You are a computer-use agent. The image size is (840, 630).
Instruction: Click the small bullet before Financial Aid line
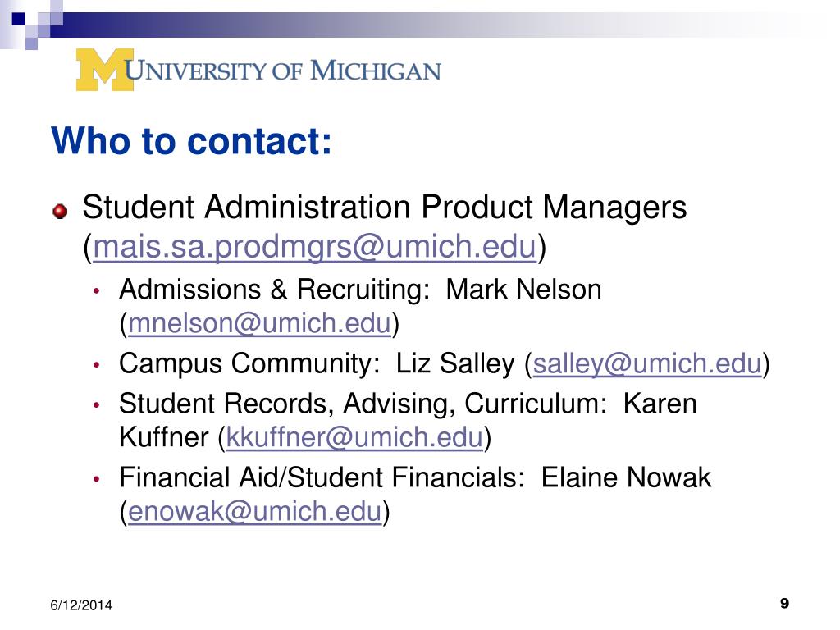[x=97, y=478]
